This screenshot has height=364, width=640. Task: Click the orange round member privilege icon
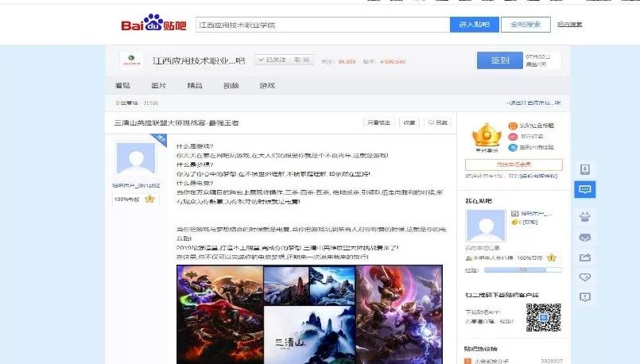[513, 126]
